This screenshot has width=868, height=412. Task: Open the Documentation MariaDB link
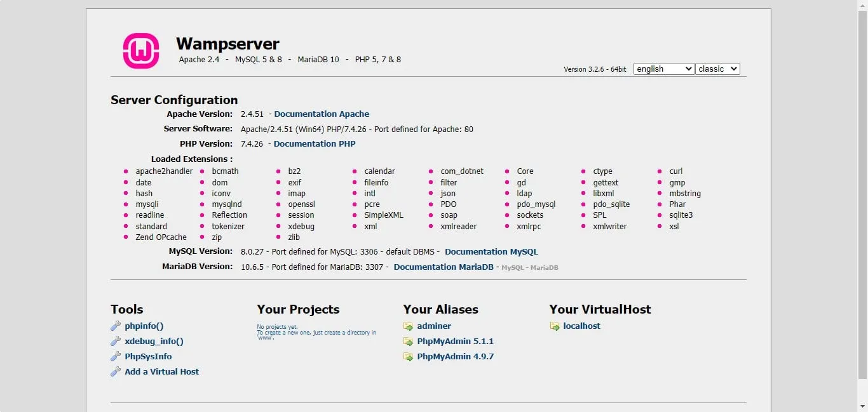tap(444, 267)
